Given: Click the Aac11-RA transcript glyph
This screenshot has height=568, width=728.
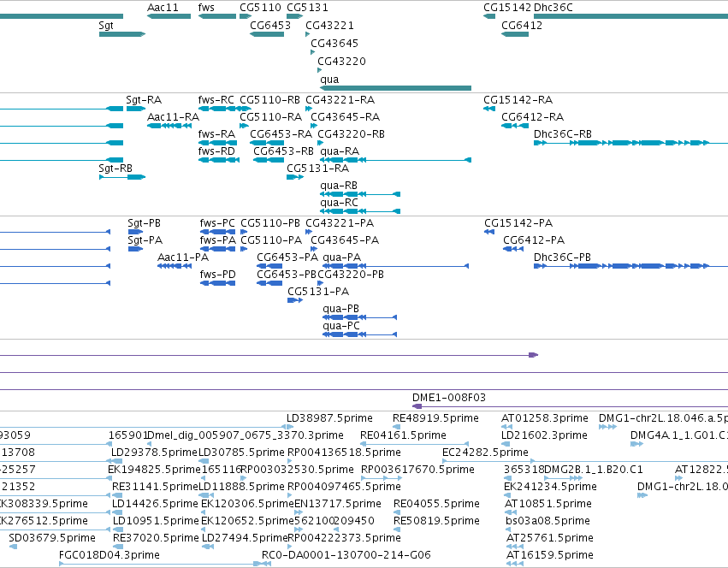Looking at the screenshot, I should 169,126.
